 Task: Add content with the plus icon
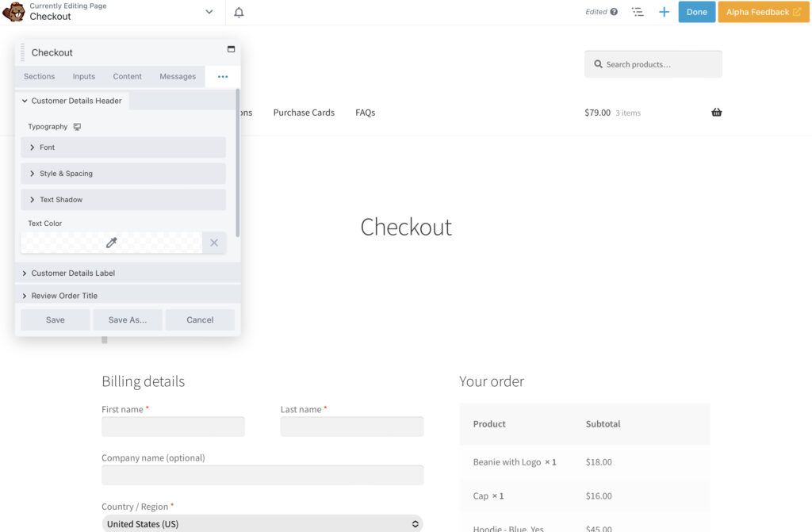[664, 12]
